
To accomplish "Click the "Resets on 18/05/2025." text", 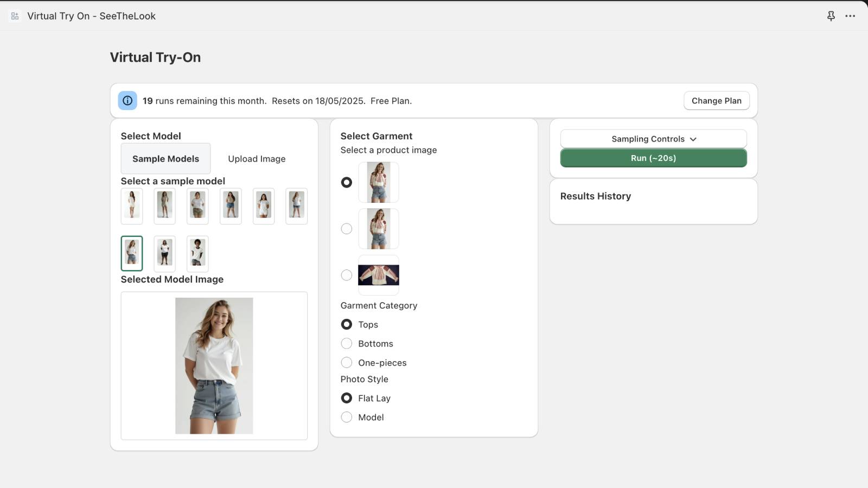I will pyautogui.click(x=318, y=101).
